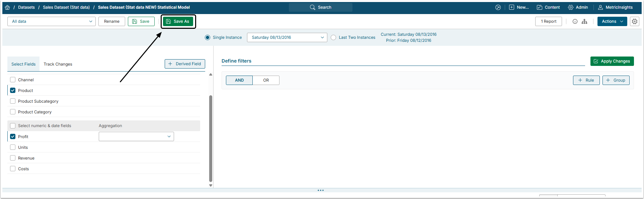Open the hierarchy lineage diagram icon
The height and width of the screenshot is (199, 644).
coord(584,21)
